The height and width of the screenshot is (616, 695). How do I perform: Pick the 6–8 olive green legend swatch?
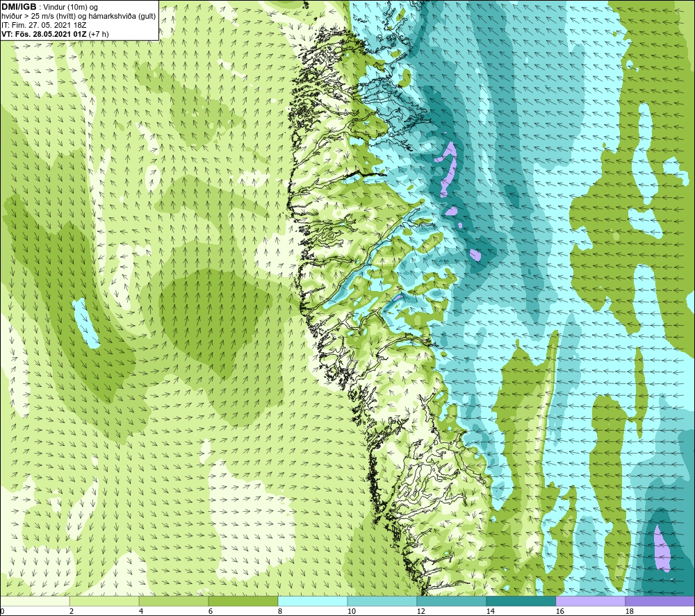pos(243,601)
